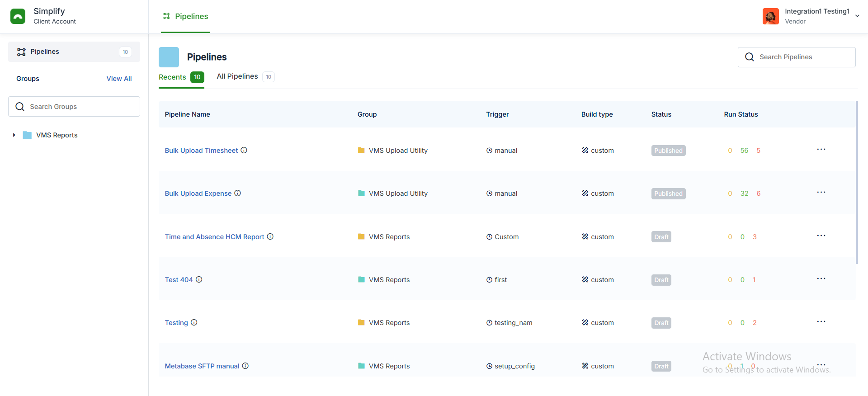Click the Search Groups input field
Image resolution: width=868 pixels, height=396 pixels.
pyautogui.click(x=74, y=107)
